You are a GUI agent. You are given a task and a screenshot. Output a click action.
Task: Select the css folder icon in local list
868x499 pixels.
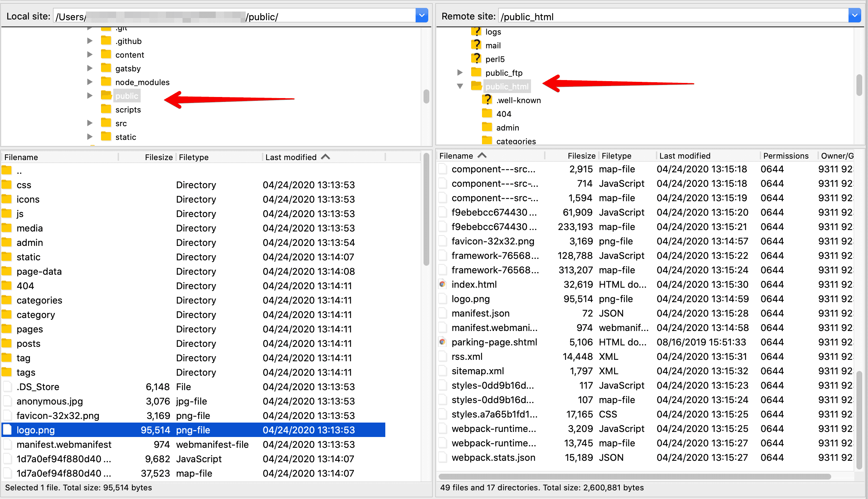(7, 185)
